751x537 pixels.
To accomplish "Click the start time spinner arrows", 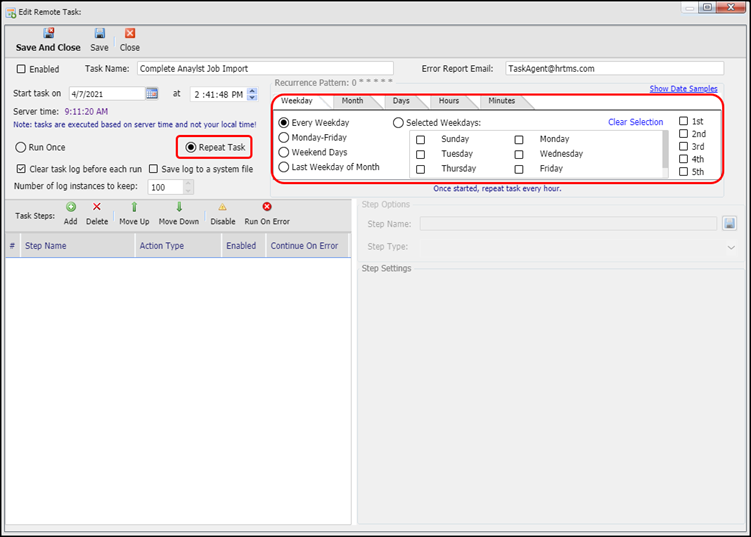I will coord(252,94).
